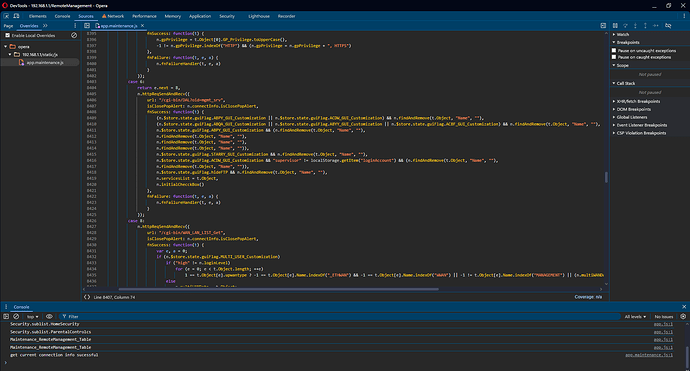Close the app.maintenance.js editor tab
This screenshot has width=690, height=371.
pyautogui.click(x=143, y=26)
